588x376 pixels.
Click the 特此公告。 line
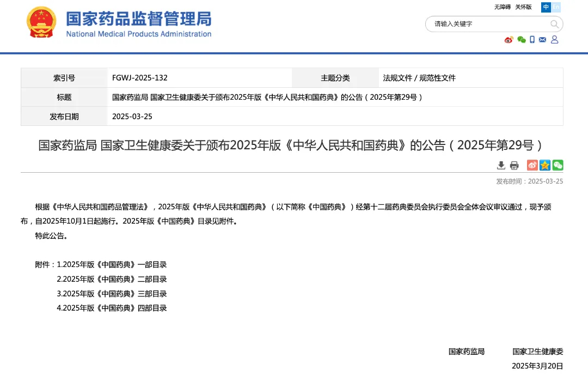pyautogui.click(x=51, y=236)
